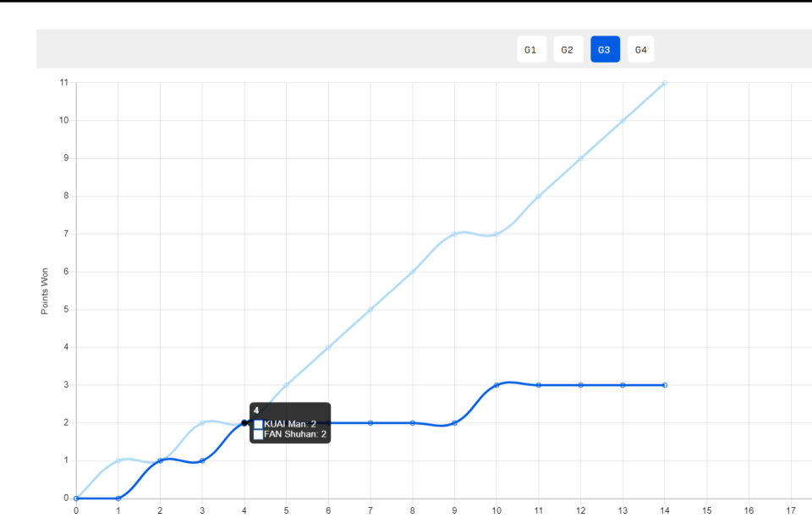The image size is (812, 529).
Task: Select the active G3 tab
Action: coord(605,49)
